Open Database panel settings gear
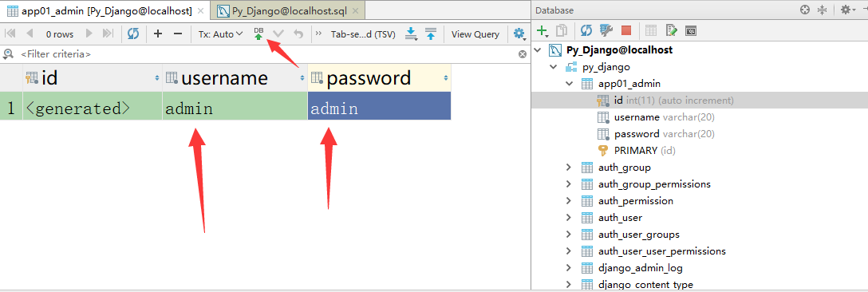Image resolution: width=868 pixels, height=292 pixels. (x=847, y=10)
